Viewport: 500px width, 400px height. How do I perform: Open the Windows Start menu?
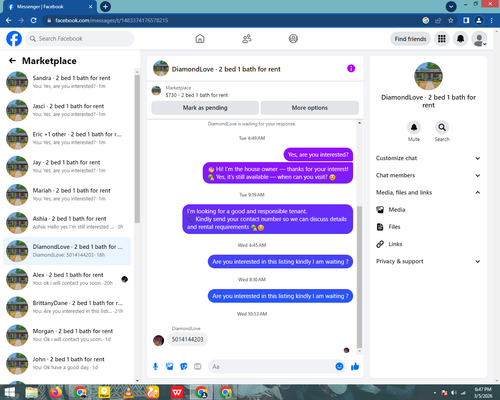[x=9, y=392]
